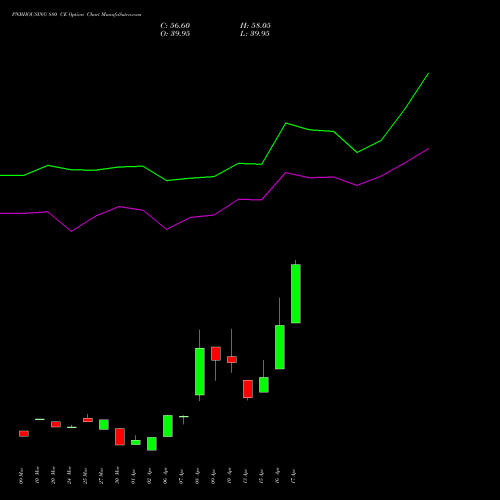Select the 24 Mar date label
The width and height of the screenshot is (500, 500).
pos(69,476)
